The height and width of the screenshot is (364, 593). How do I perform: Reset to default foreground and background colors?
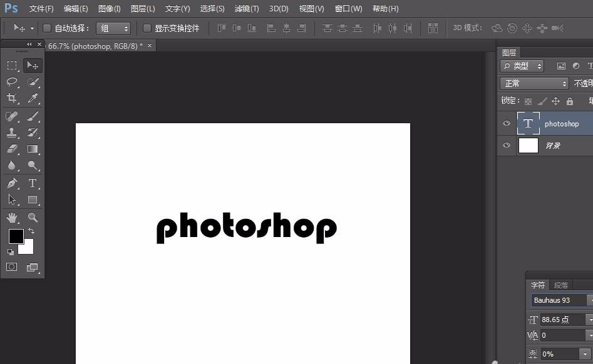click(11, 252)
